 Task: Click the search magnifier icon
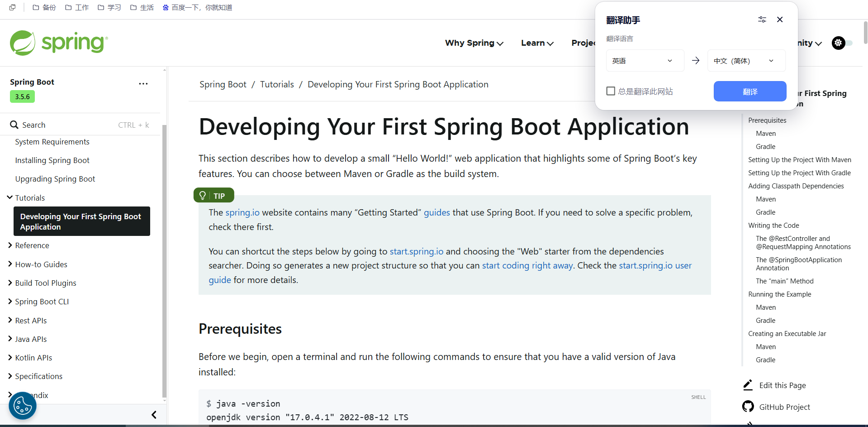(x=14, y=125)
